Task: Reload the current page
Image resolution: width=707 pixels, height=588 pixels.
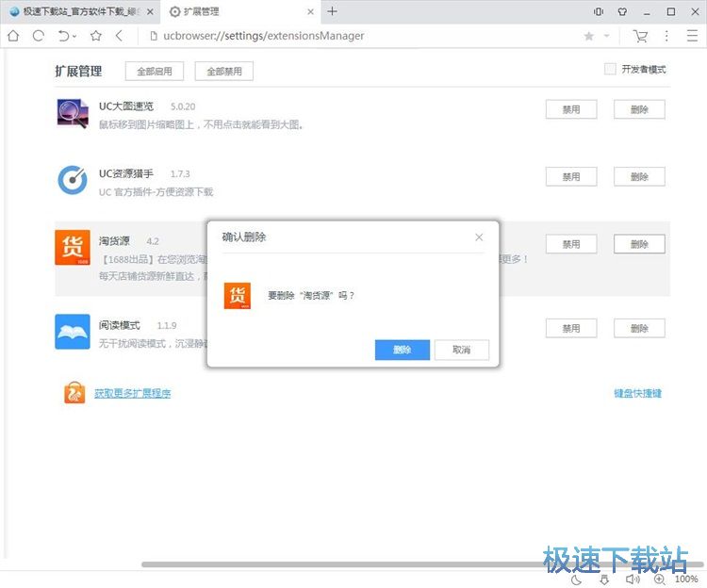Action: point(39,36)
